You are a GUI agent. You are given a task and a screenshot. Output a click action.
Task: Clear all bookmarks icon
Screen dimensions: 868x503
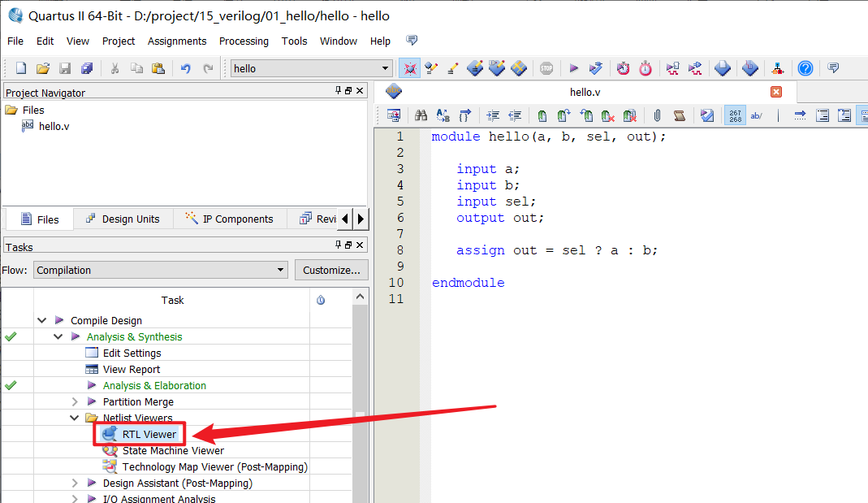tap(630, 115)
